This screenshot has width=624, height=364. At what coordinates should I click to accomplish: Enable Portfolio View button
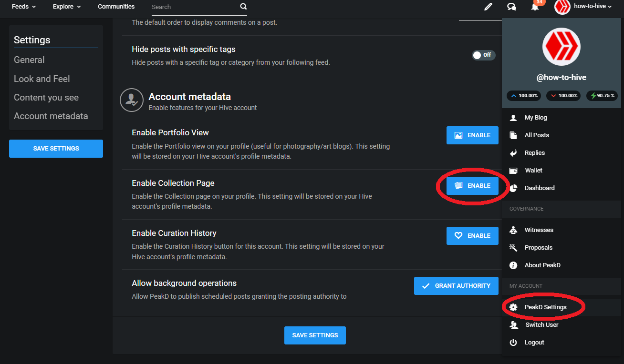click(472, 135)
